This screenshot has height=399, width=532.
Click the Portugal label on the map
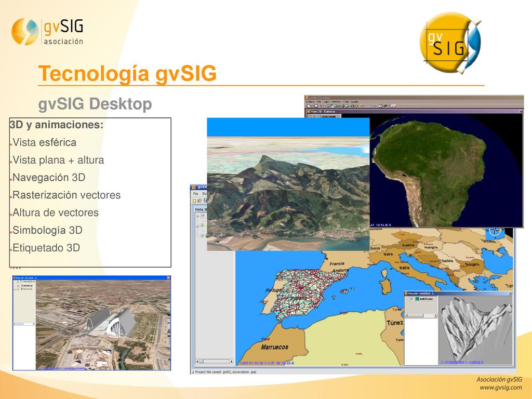pos(274,290)
